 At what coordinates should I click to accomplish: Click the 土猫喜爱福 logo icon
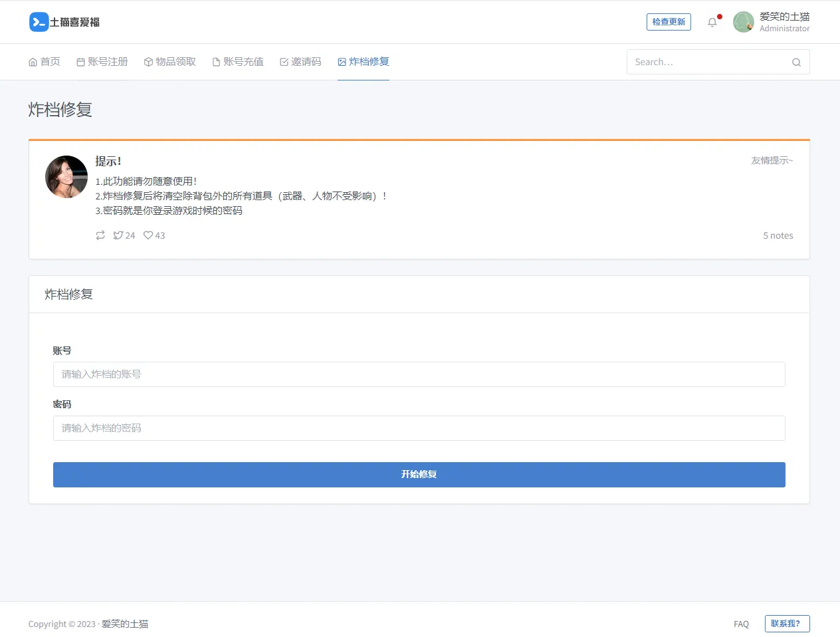[39, 22]
